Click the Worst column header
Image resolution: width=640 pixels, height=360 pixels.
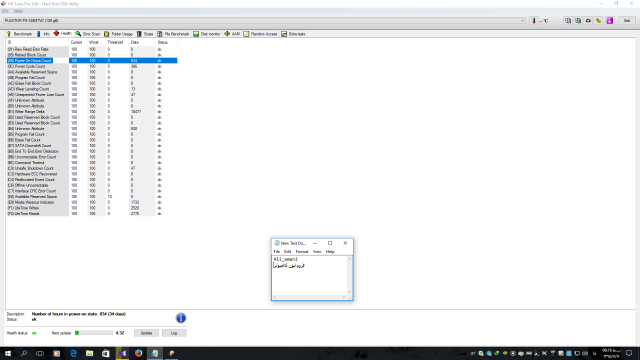click(96, 42)
